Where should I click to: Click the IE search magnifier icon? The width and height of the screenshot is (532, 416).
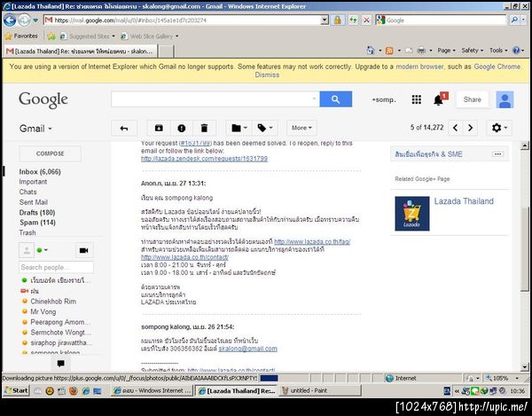pyautogui.click(x=514, y=20)
